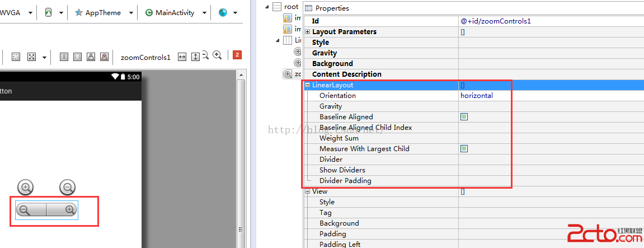Expand the Layout Parameters group

pyautogui.click(x=307, y=32)
